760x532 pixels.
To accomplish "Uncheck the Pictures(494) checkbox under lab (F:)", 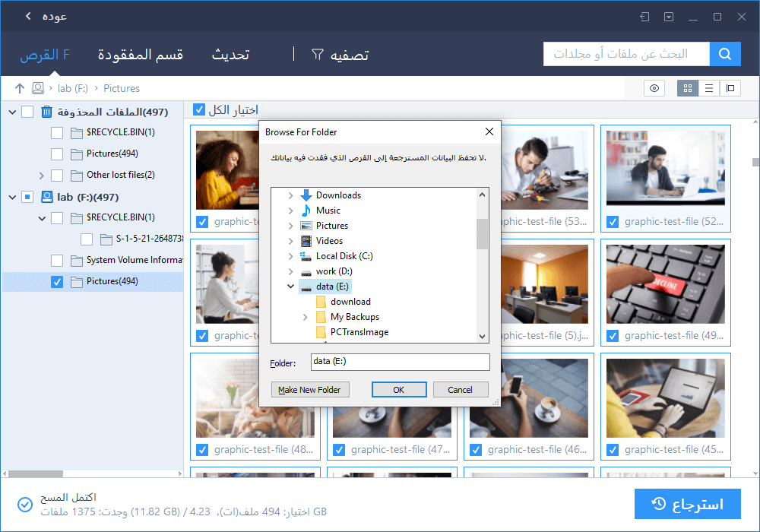I will (57, 281).
